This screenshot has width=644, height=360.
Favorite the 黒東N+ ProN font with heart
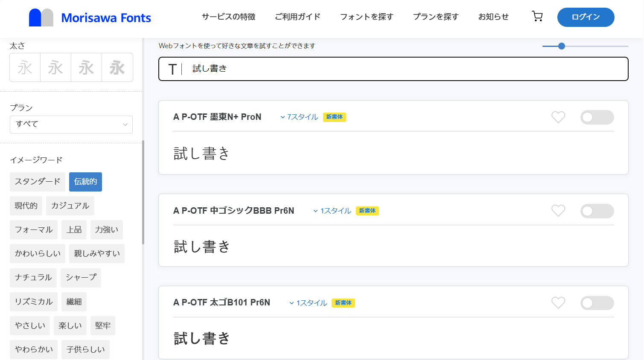558,117
